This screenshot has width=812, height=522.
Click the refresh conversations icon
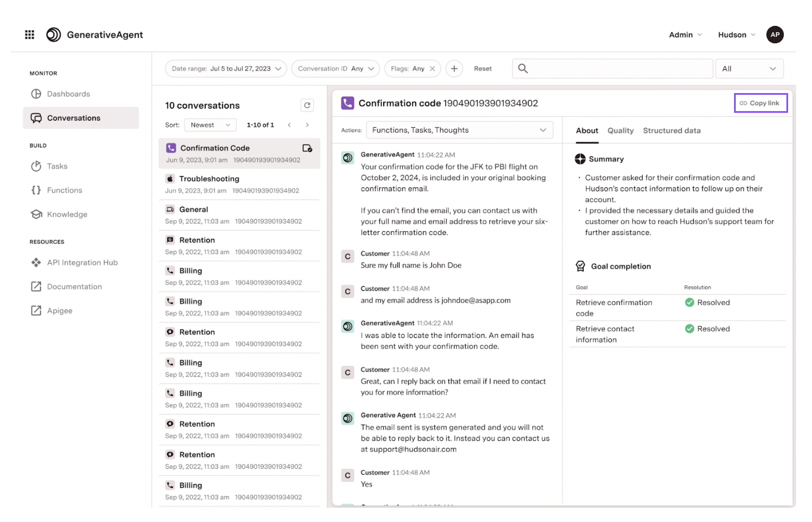click(x=307, y=105)
